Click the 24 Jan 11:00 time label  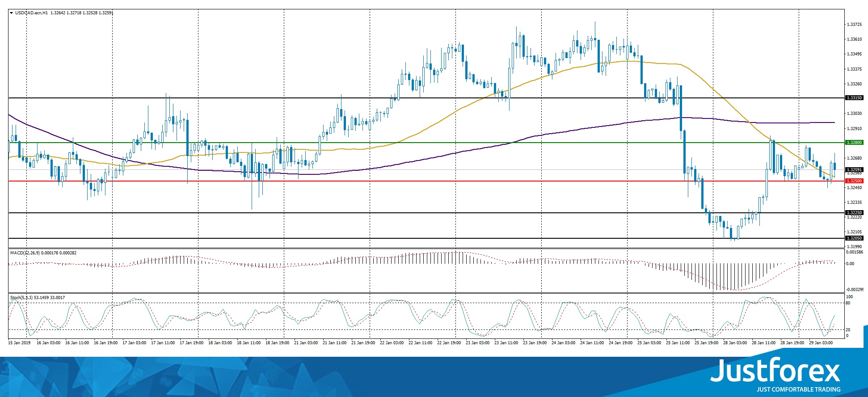pyautogui.click(x=592, y=343)
